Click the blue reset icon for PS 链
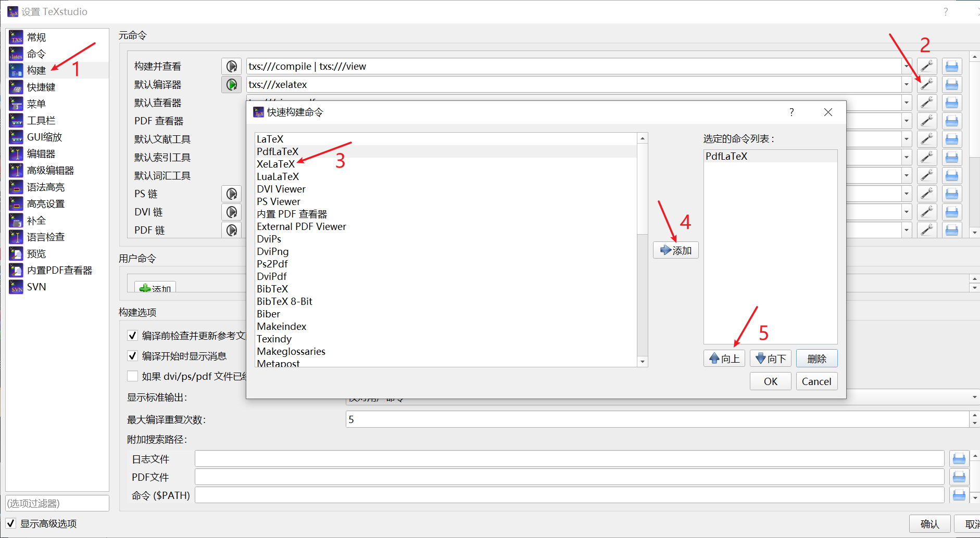The image size is (980, 538). tap(952, 194)
